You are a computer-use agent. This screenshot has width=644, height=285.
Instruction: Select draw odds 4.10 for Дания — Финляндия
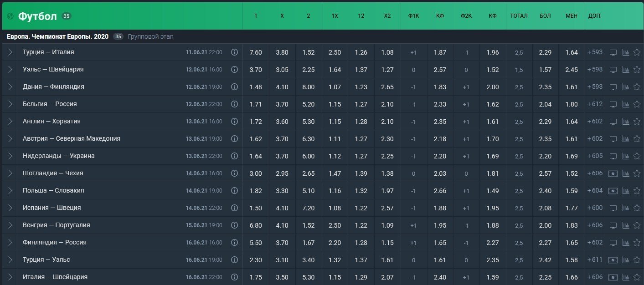(282, 87)
